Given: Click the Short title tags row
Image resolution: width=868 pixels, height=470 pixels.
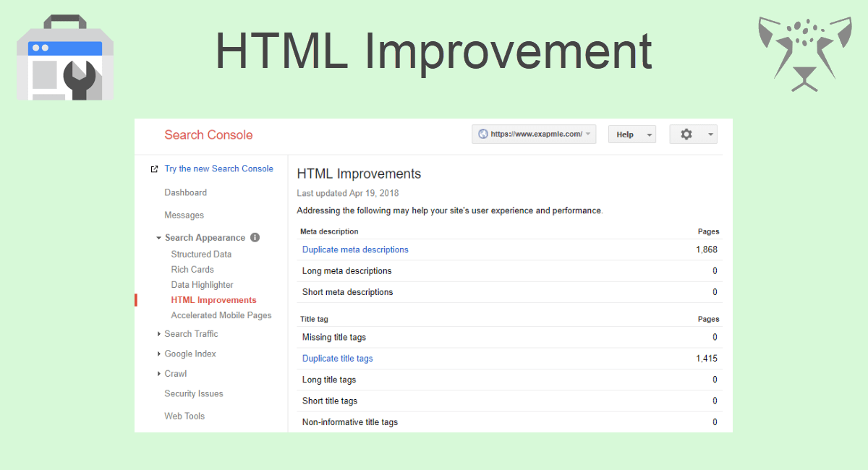Looking at the screenshot, I should (x=509, y=401).
